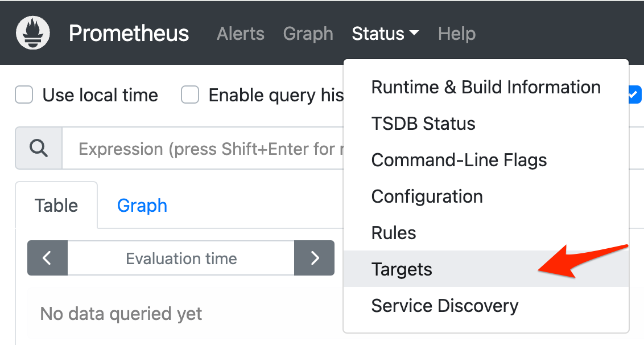Click the Evaluation time field
The width and height of the screenshot is (644, 345).
[181, 258]
